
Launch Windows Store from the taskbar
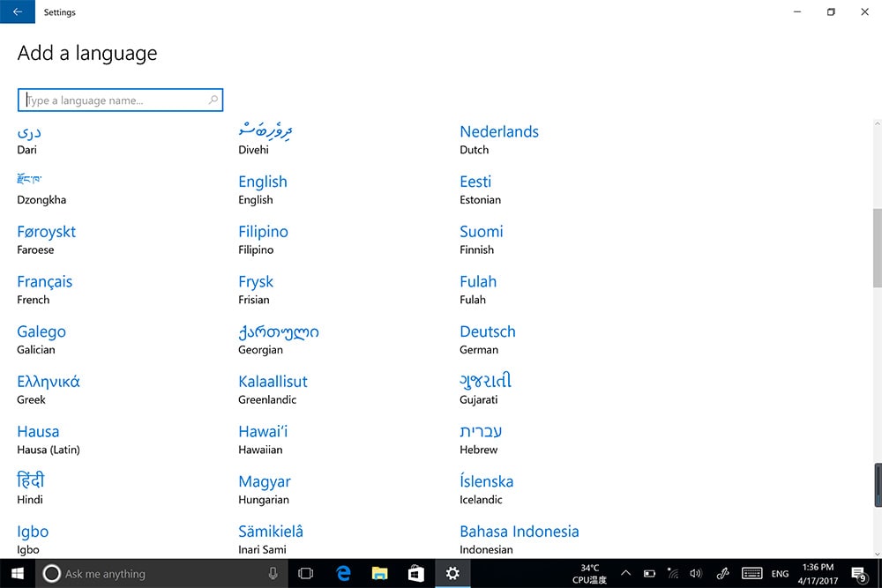[x=416, y=573]
